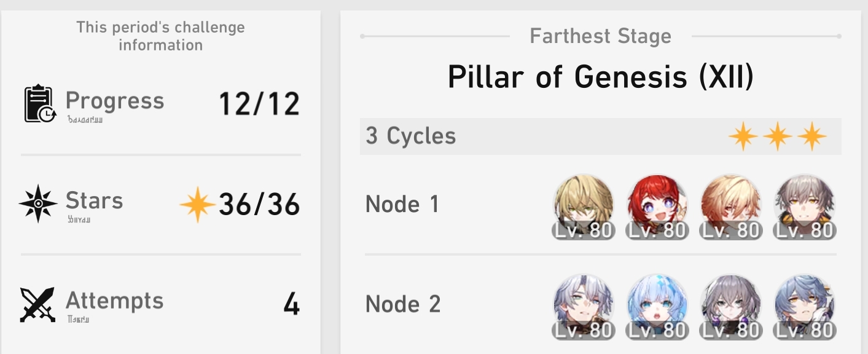Viewport: 868px width, 354px height.
Task: Select the light-blue-haired character in Node 2
Action: (x=657, y=307)
